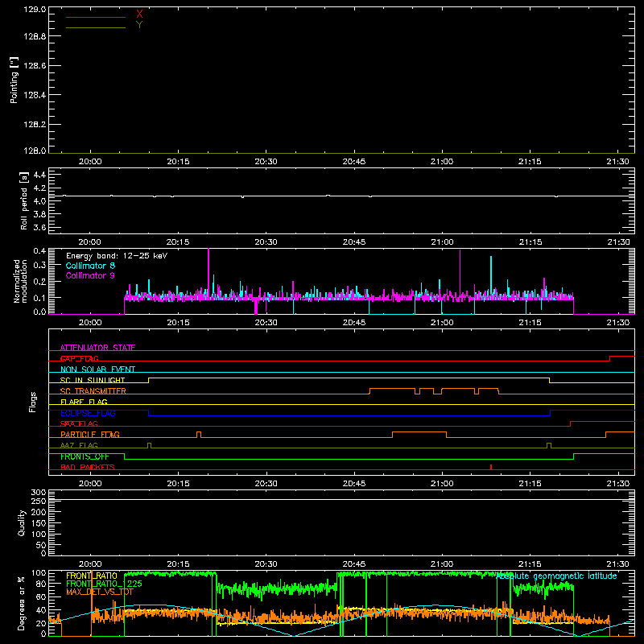Click the 50 Quality tick label
644x644 pixels.
pyautogui.click(x=41, y=545)
